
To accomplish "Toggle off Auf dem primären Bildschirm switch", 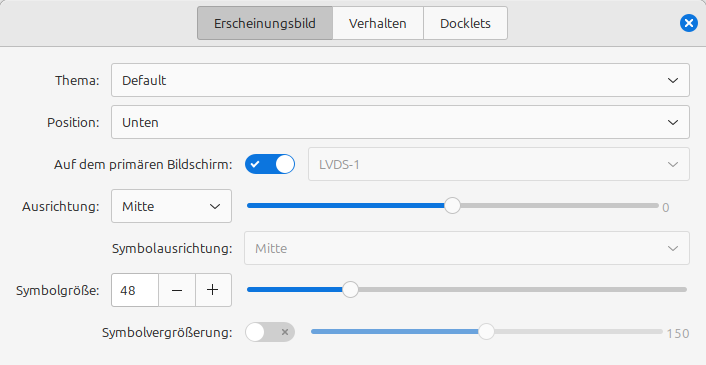I will coord(270,164).
